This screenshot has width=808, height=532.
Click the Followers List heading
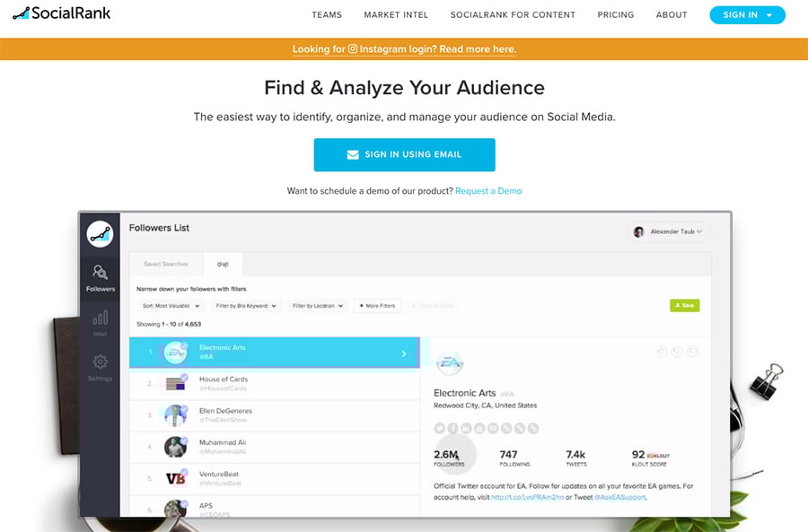coord(159,228)
